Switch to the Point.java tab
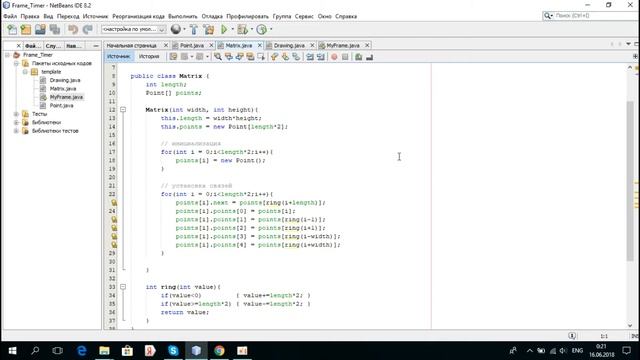 191,45
